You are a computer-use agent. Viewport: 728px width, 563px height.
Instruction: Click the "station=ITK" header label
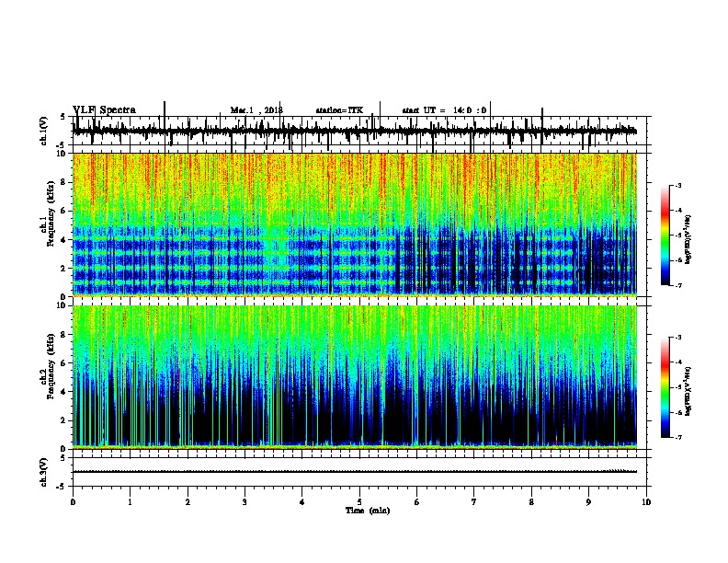tap(339, 110)
